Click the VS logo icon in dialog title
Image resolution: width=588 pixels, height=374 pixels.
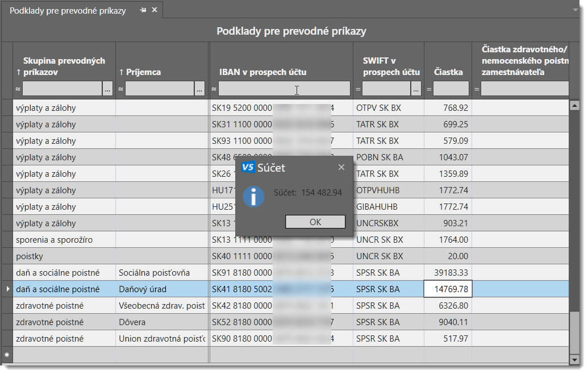pos(248,167)
